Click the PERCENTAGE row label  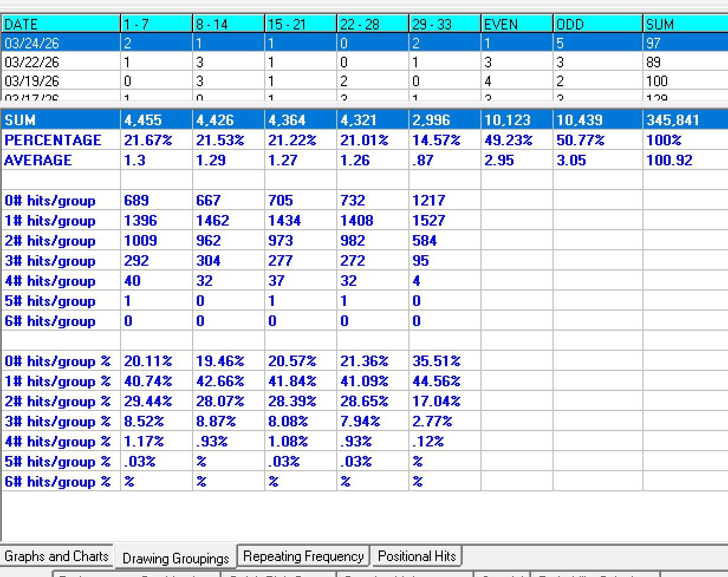(x=53, y=141)
